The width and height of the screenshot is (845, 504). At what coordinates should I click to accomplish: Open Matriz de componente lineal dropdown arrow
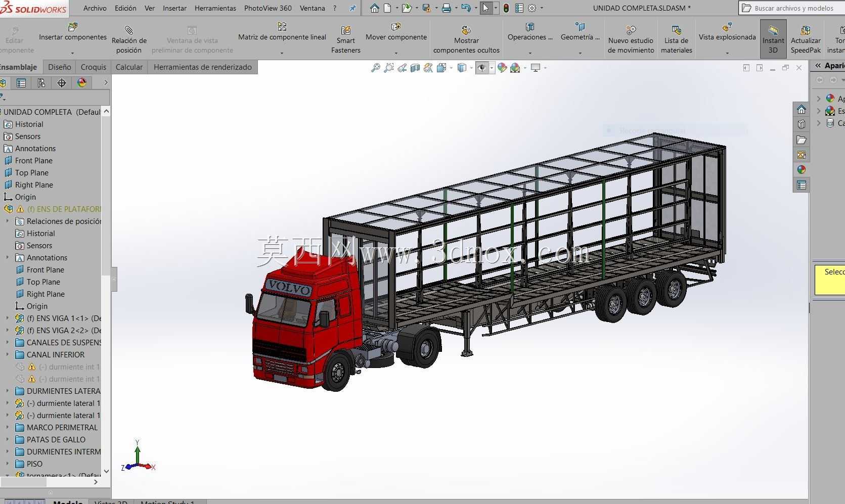(x=282, y=53)
